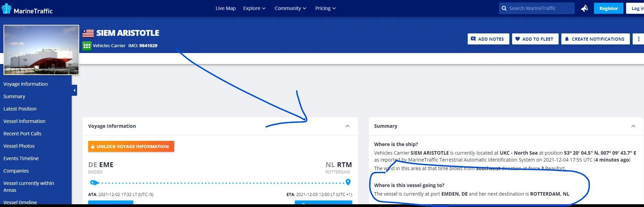Click the ADD NOTES button
The image size is (644, 207).
point(488,39)
